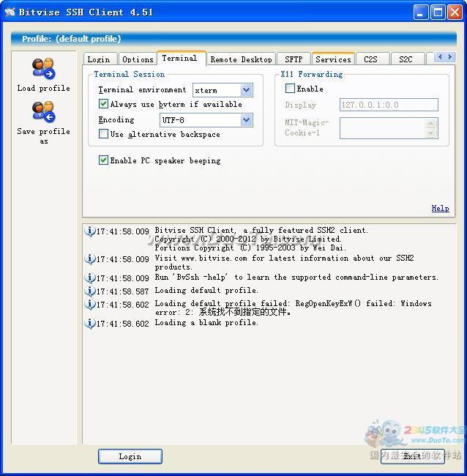Click info icon beside 'Loading default profile.' entry
467x476 pixels.
(89, 291)
